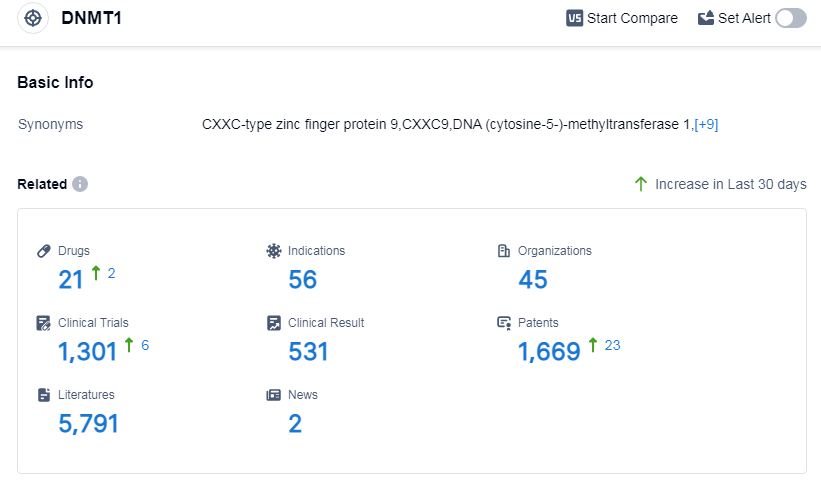This screenshot has height=494, width=821.
Task: Click the Start Compare VS icon
Action: [575, 18]
